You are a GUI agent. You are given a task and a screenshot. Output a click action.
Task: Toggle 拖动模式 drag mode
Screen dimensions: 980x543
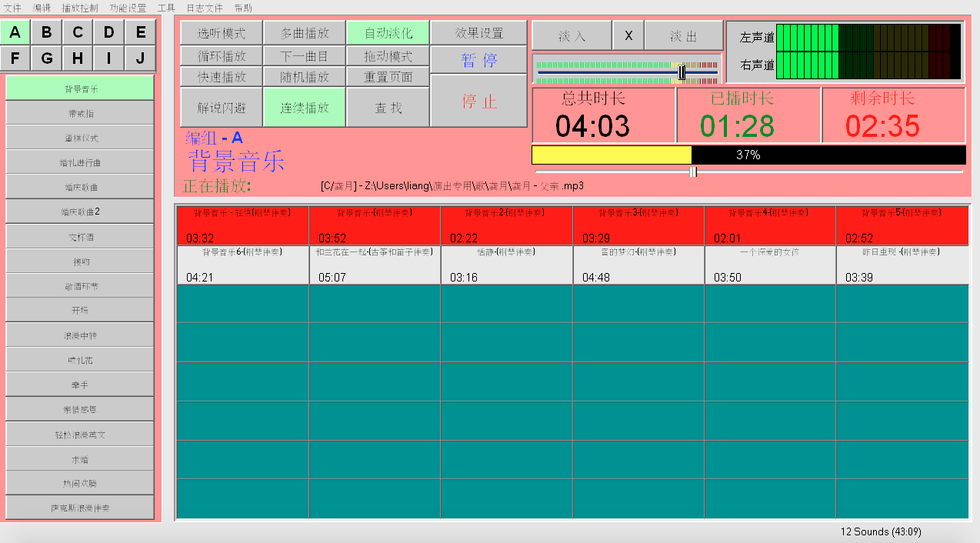coord(388,56)
